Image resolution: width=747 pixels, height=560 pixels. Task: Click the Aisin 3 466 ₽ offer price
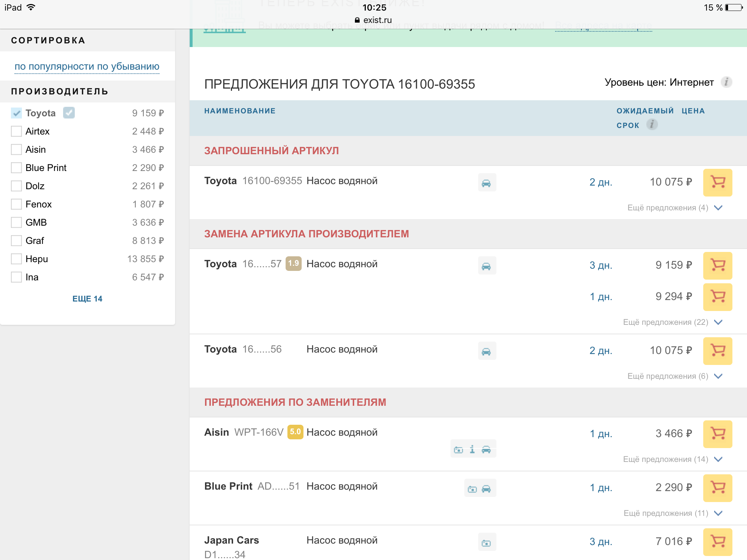click(x=673, y=433)
